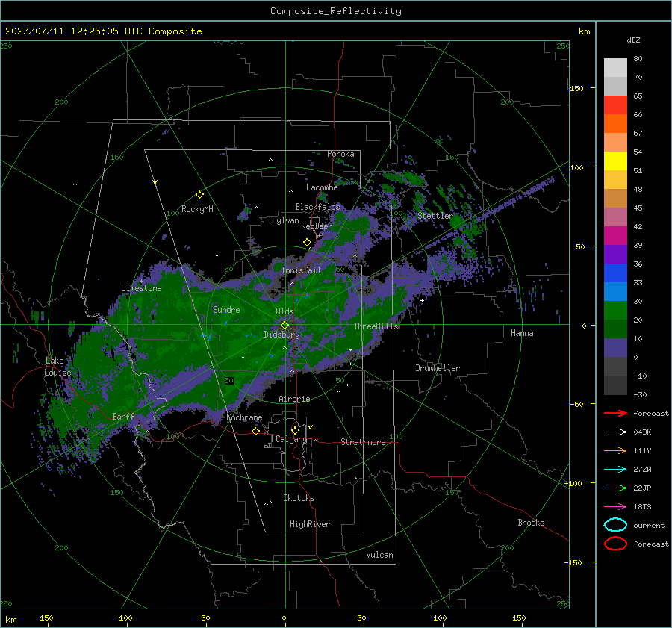
Task: Click the Olds label
Action: 284,311
